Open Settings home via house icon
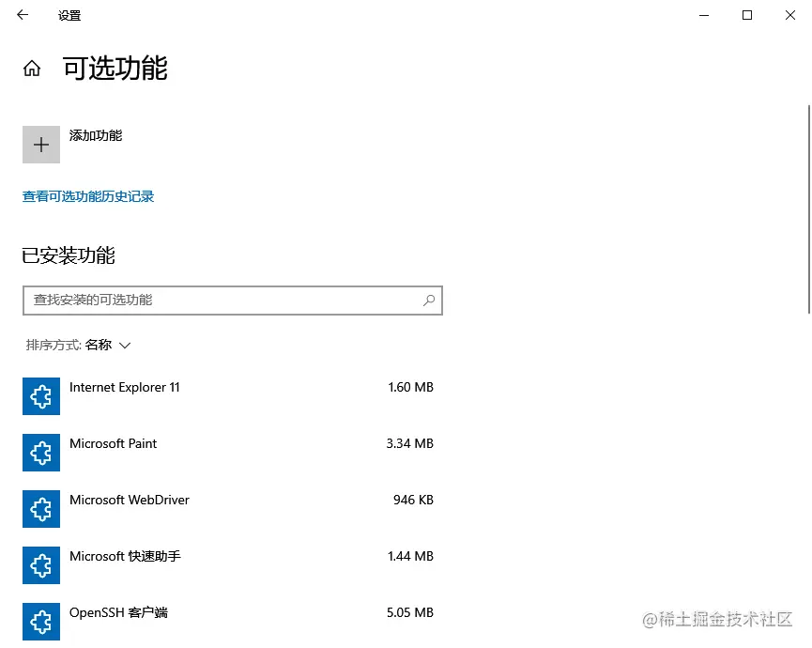 32,68
